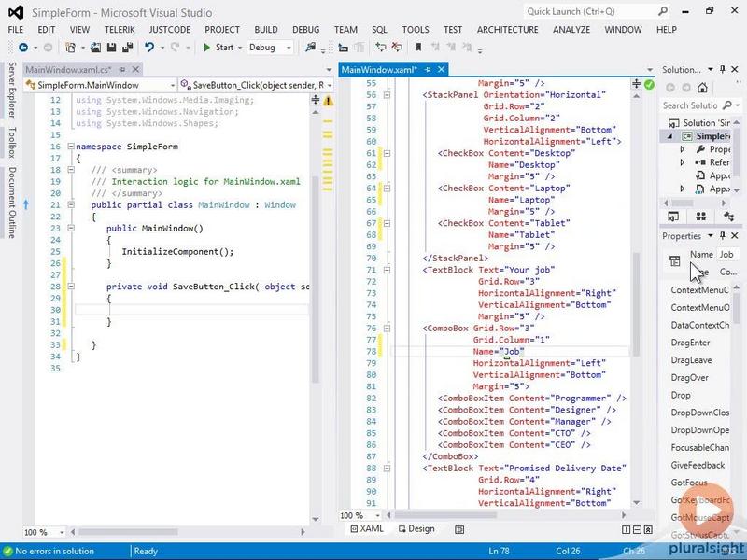Click the Save toolbar icon
747x560 pixels.
click(111, 48)
